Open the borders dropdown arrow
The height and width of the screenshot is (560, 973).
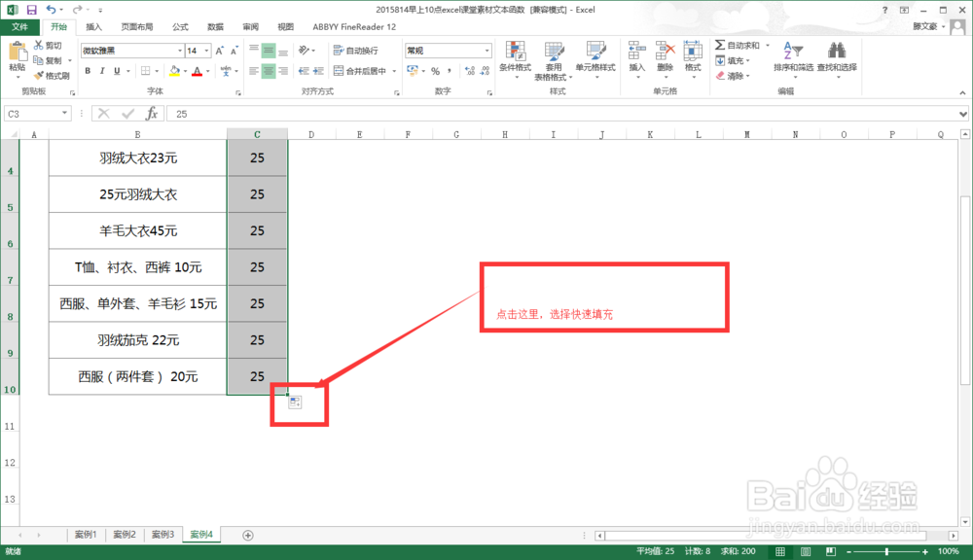click(157, 71)
